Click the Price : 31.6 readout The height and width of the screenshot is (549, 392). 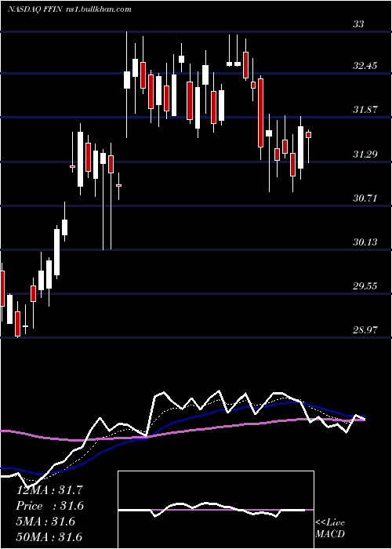[50, 506]
